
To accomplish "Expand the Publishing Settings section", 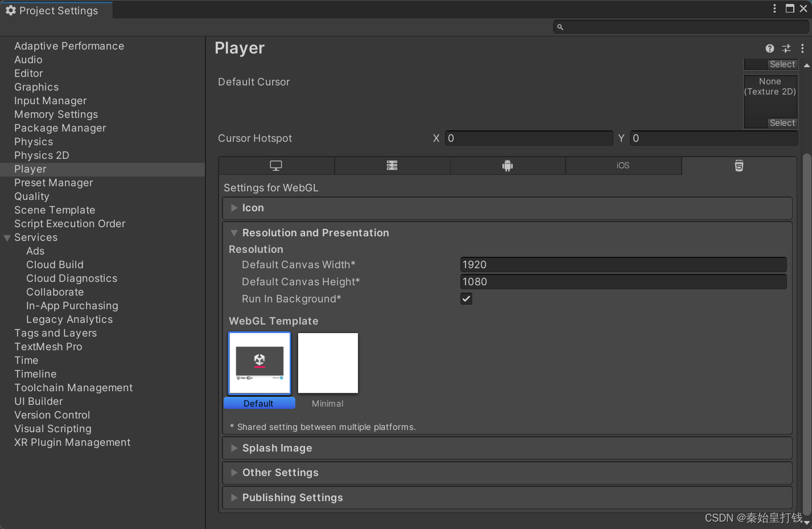I will [507, 498].
